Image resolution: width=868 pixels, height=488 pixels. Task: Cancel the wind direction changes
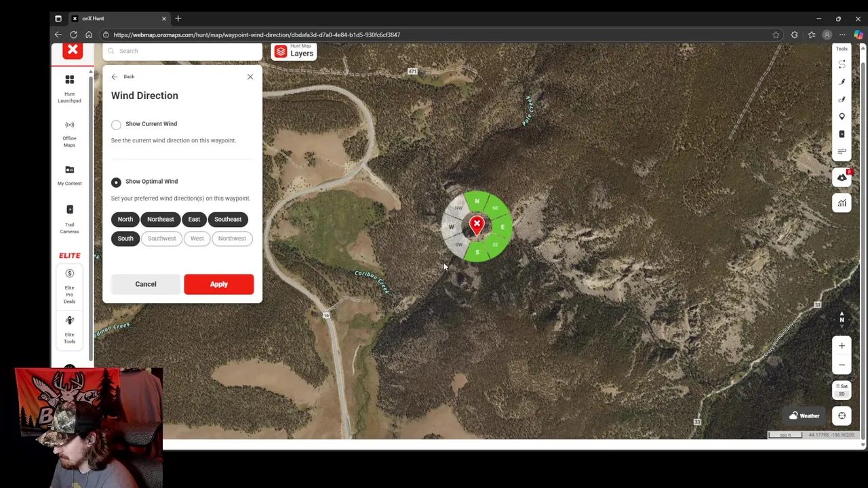tap(145, 284)
